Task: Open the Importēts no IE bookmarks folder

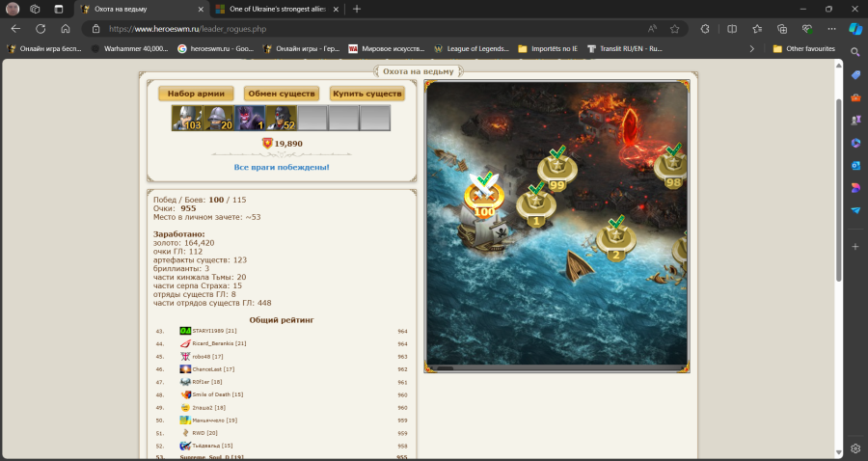Action: point(547,48)
